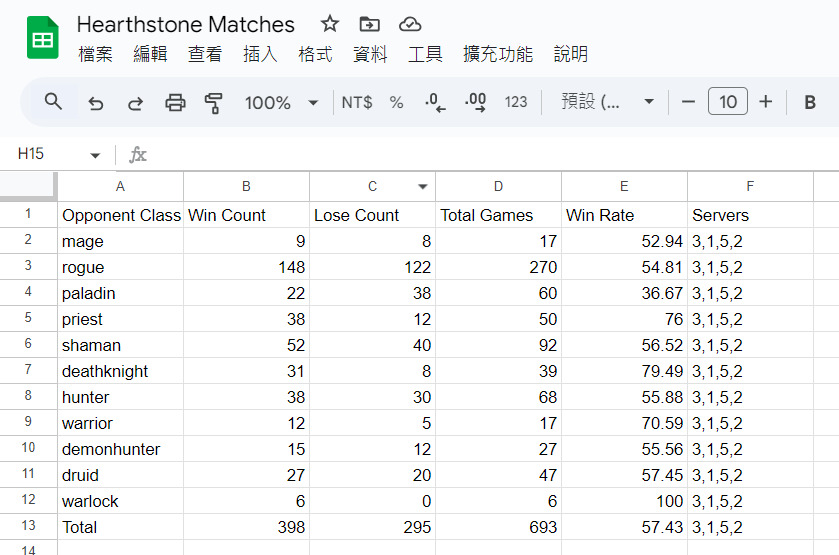Select deathknight win rate 79.49

pyautogui.click(x=624, y=371)
